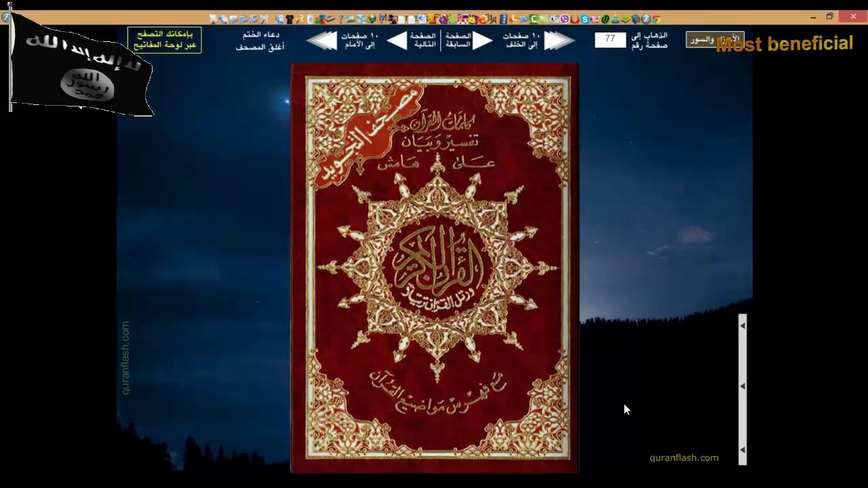868x488 pixels.
Task: Click the yellow keyboard browsing note box
Action: tap(164, 40)
